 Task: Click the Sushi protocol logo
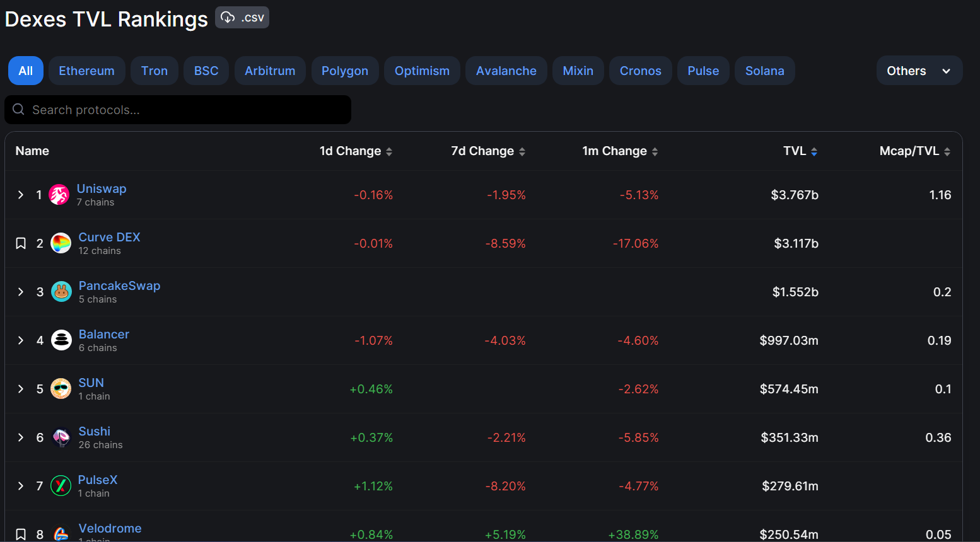[x=61, y=437]
